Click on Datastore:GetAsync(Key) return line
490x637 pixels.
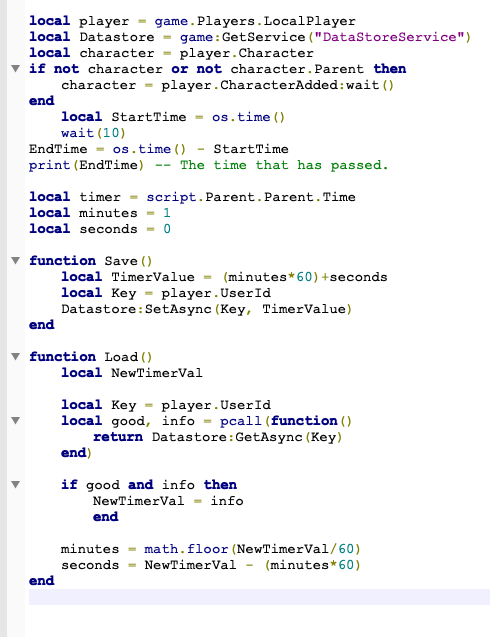click(218, 437)
